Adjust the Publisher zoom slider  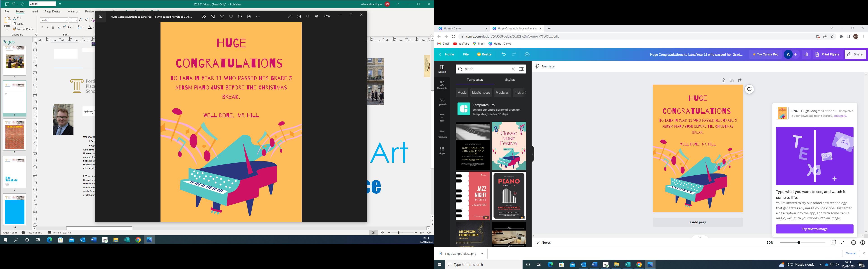point(399,233)
